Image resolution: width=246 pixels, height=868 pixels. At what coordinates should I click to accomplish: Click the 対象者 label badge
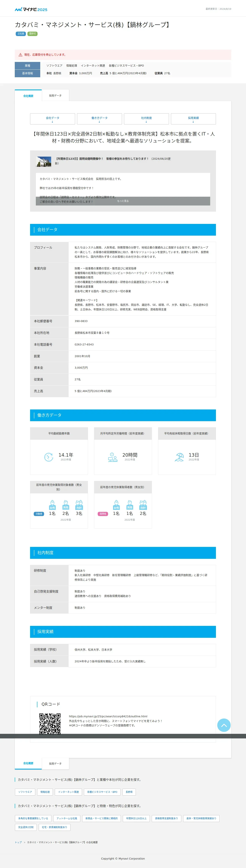coord(39,514)
